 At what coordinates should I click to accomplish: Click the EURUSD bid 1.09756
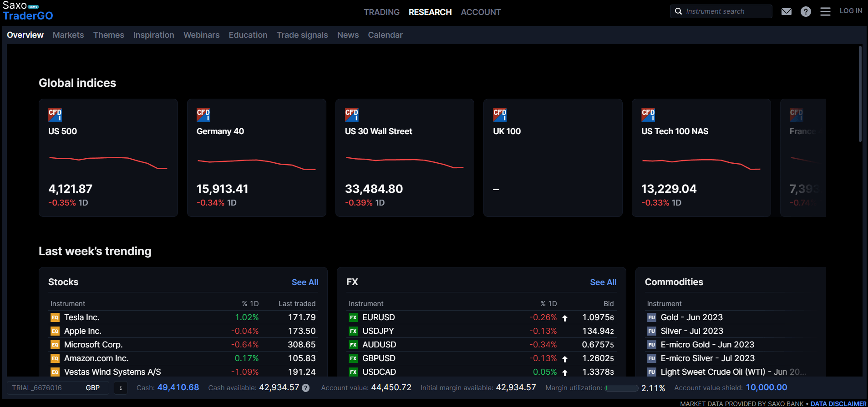pyautogui.click(x=598, y=317)
